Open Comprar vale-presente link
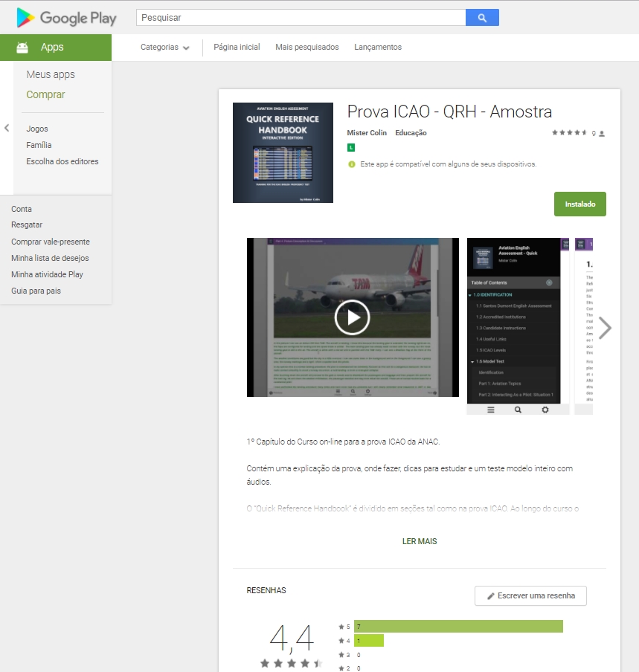 click(51, 242)
